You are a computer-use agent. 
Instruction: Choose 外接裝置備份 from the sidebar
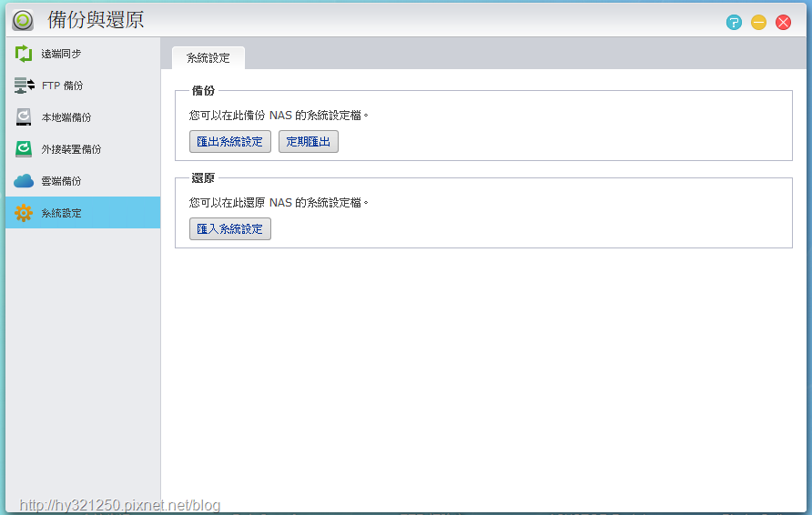[83, 149]
